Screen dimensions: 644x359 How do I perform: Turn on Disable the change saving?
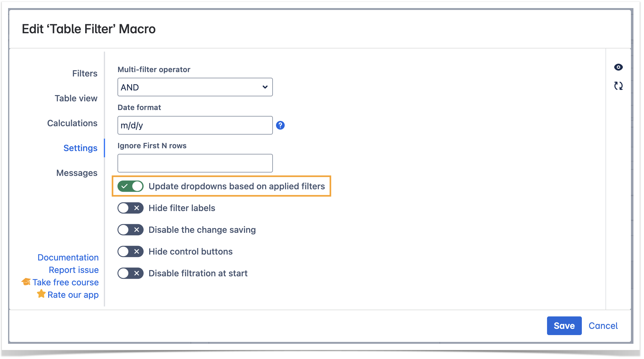[130, 230]
